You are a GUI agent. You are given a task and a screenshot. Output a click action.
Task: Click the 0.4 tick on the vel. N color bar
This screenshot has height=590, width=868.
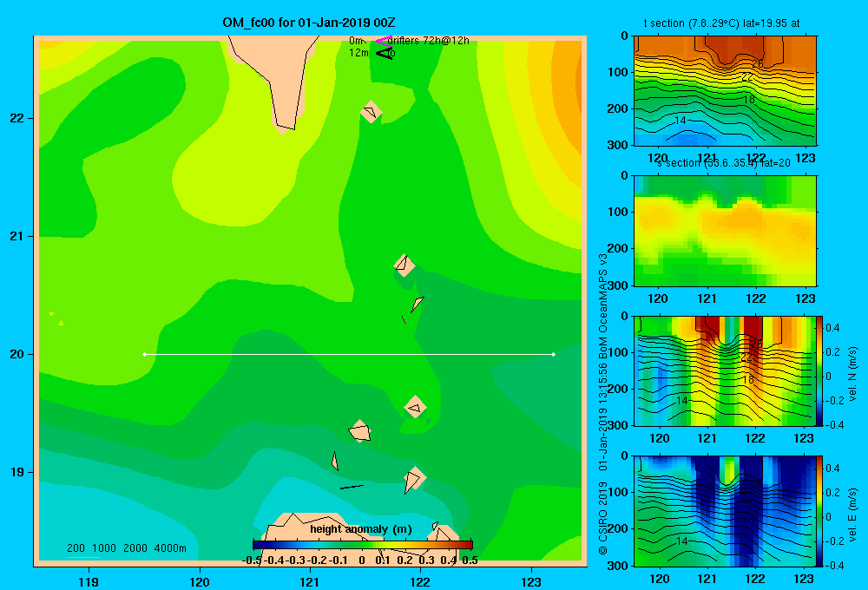coord(832,328)
